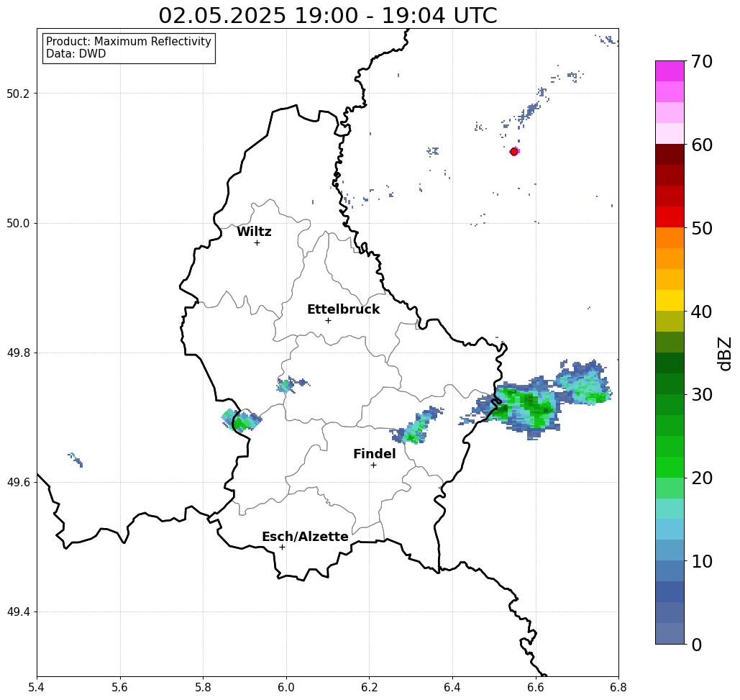The height and width of the screenshot is (700, 740).
Task: Click the colorbar tick label 60
Action: pyautogui.click(x=702, y=145)
